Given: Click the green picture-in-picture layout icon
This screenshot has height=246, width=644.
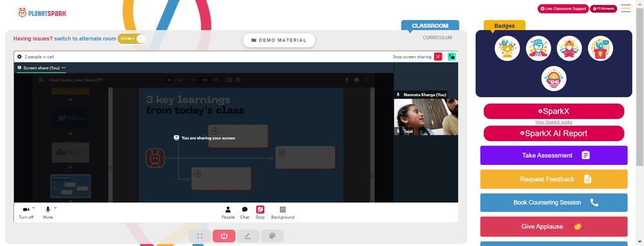Looking at the screenshot, I should (x=451, y=57).
